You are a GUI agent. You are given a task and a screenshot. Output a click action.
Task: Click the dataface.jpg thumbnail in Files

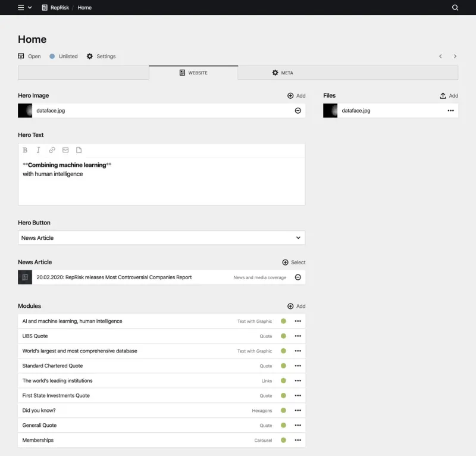click(330, 111)
